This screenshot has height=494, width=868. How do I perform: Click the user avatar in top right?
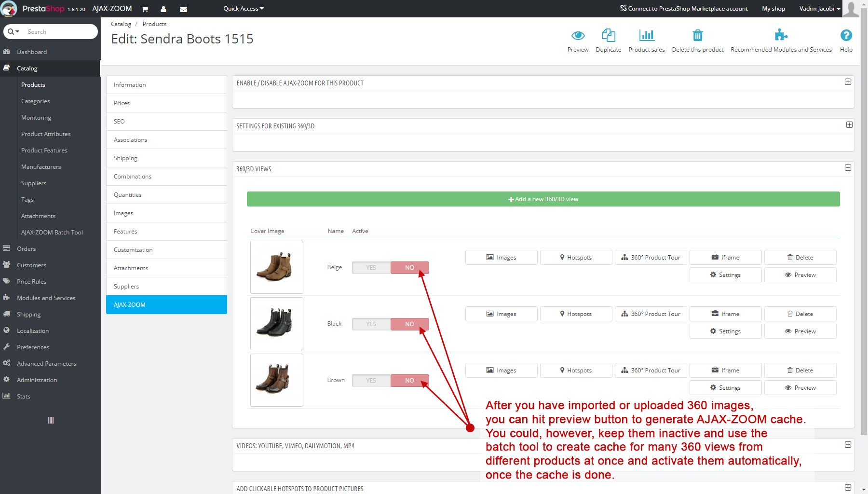tap(852, 9)
